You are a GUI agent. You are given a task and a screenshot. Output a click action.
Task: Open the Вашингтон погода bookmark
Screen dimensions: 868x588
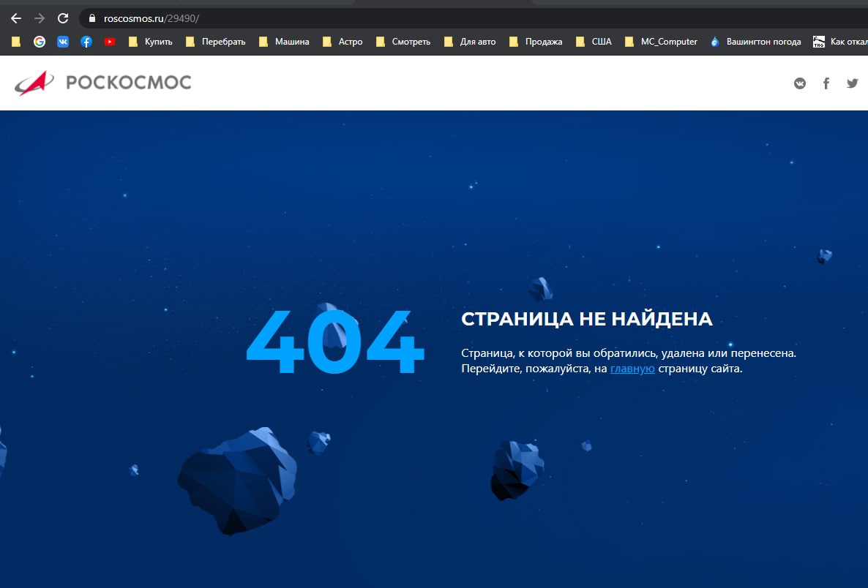pyautogui.click(x=755, y=42)
